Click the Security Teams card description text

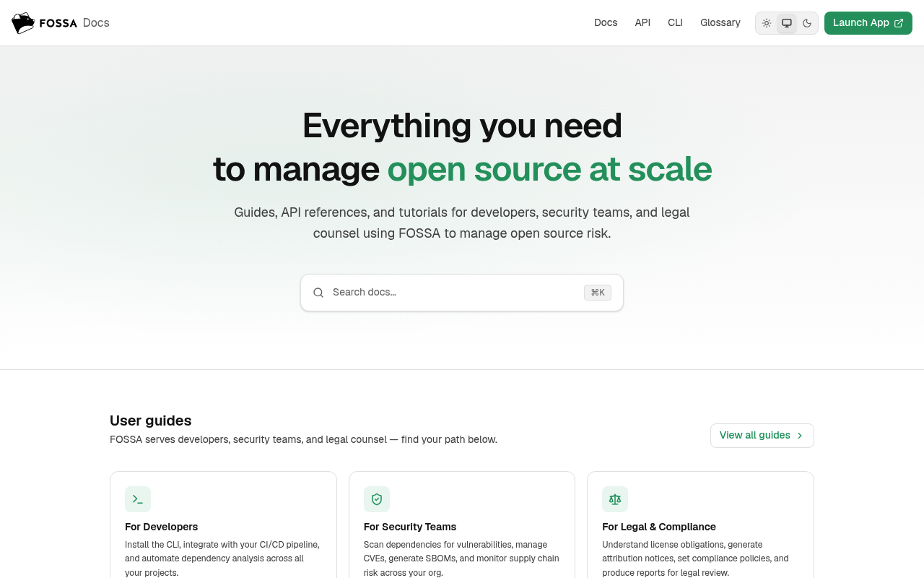point(461,558)
